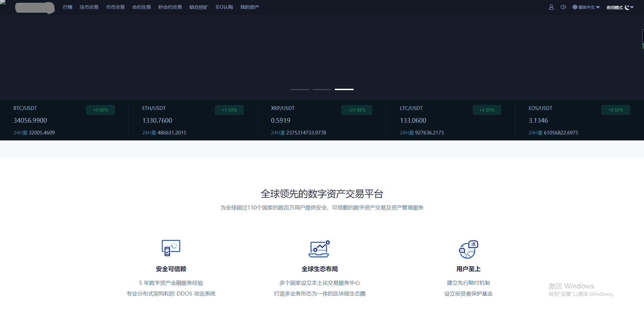Open IEO认购 from the nav bar

(x=224, y=7)
